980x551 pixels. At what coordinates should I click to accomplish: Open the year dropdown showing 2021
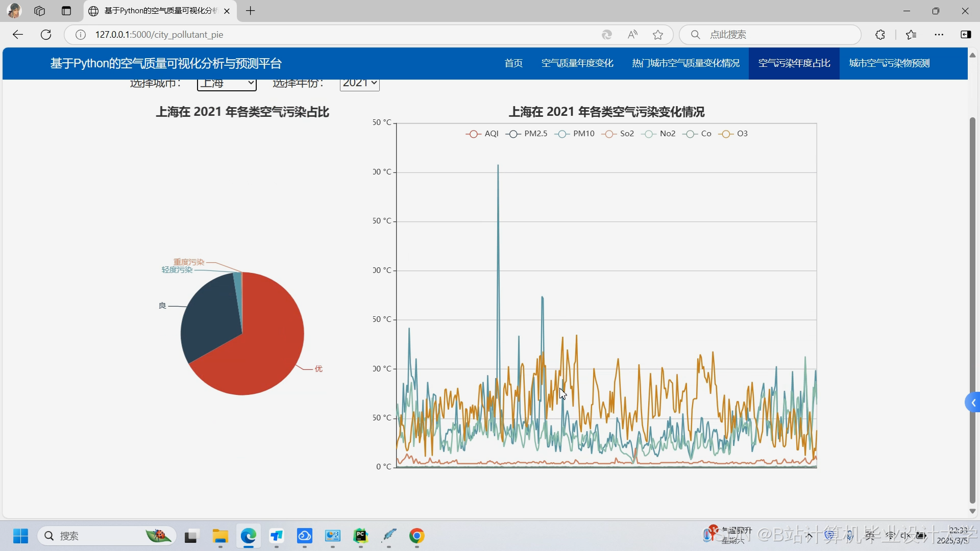click(359, 83)
